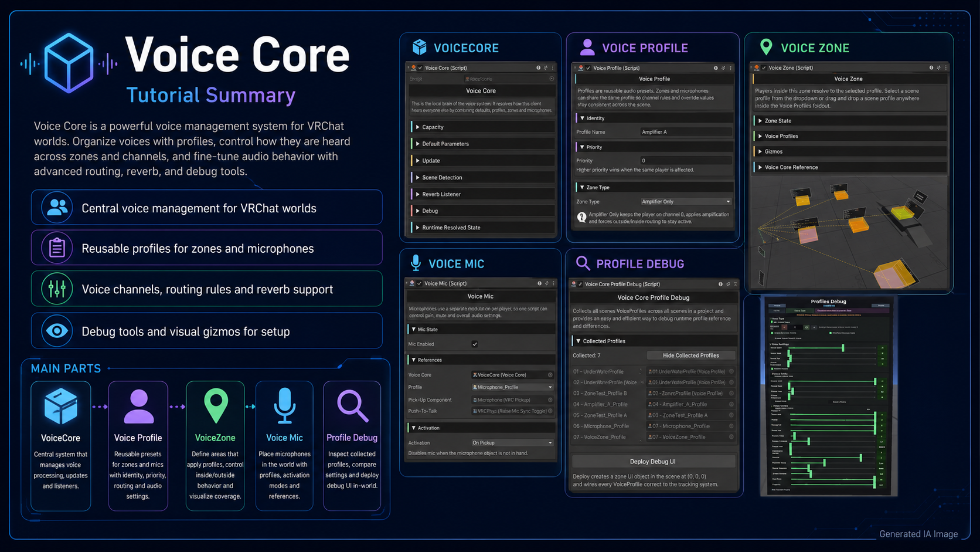Click the Voice Profile person icon in Main Parts
The width and height of the screenshot is (980, 552).
point(138,407)
